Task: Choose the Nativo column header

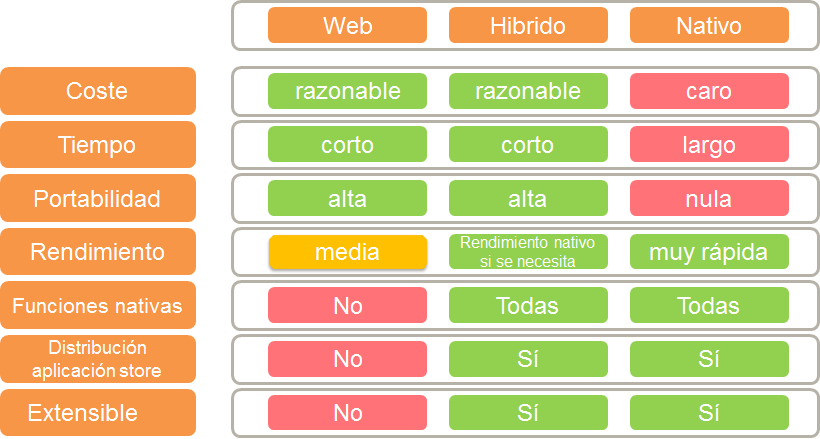Action: (x=709, y=26)
